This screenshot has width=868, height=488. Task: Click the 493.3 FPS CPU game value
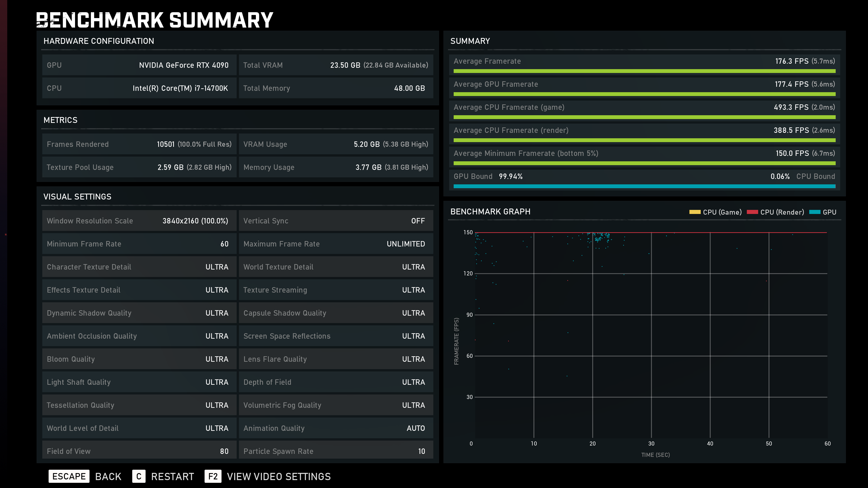point(791,107)
